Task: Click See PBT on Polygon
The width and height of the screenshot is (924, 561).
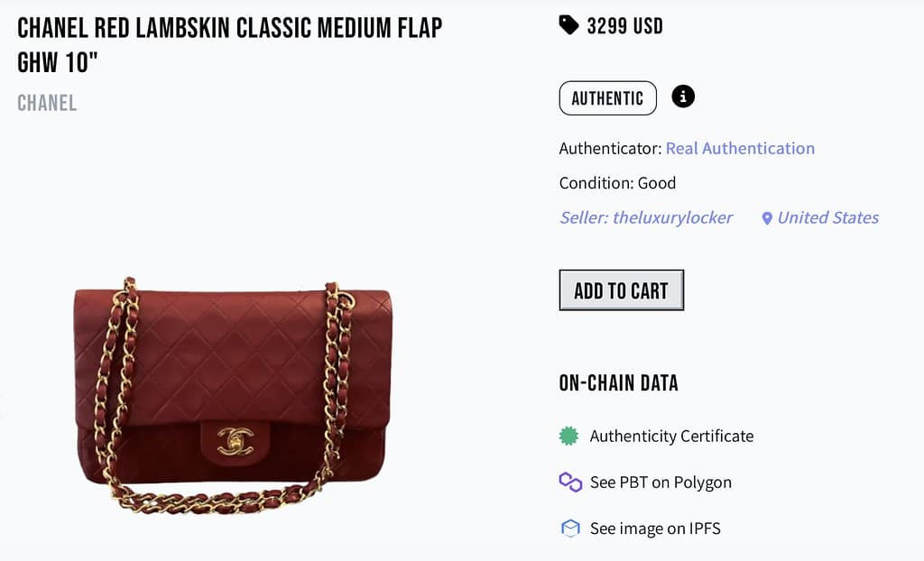Action: (658, 482)
